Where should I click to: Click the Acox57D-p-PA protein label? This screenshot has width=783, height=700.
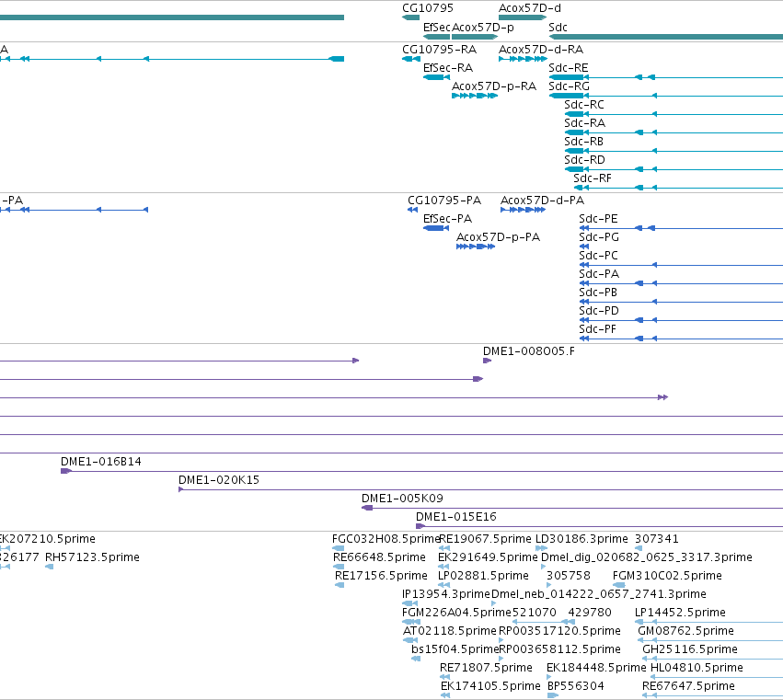[x=498, y=237]
